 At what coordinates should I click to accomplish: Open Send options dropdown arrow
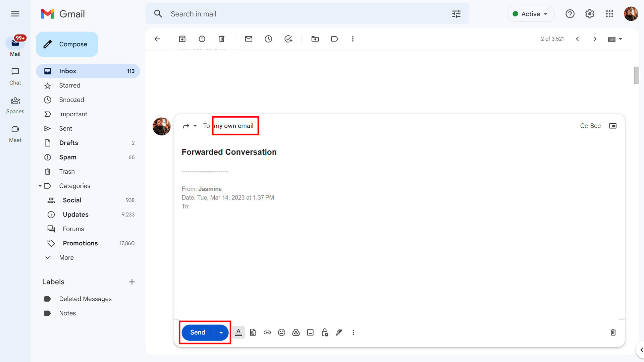pos(221,333)
